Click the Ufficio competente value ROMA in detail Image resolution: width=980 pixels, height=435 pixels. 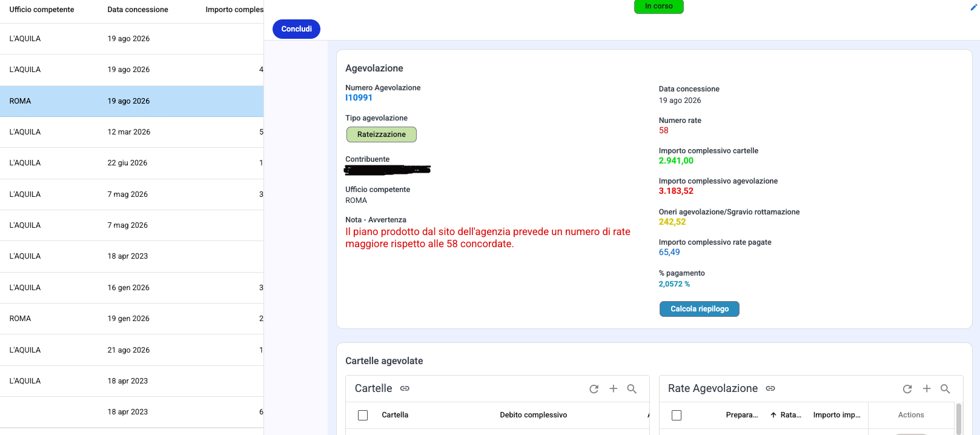(x=356, y=201)
